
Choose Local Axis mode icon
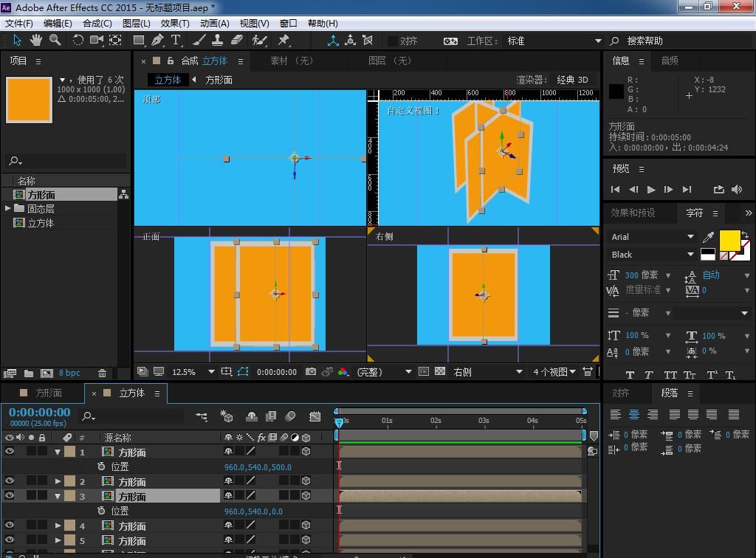[333, 41]
